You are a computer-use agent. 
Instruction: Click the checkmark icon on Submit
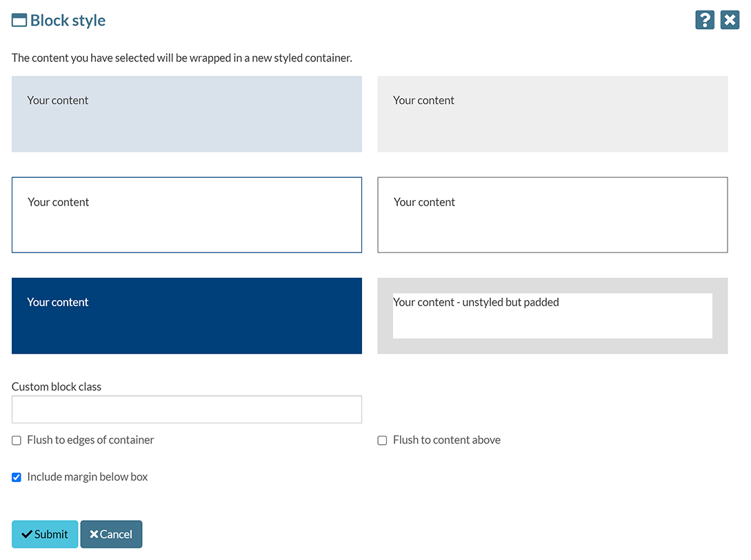pyautogui.click(x=27, y=534)
